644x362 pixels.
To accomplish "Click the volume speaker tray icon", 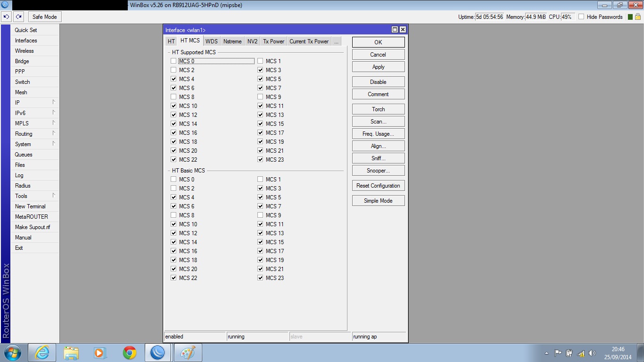I will pyautogui.click(x=592, y=353).
